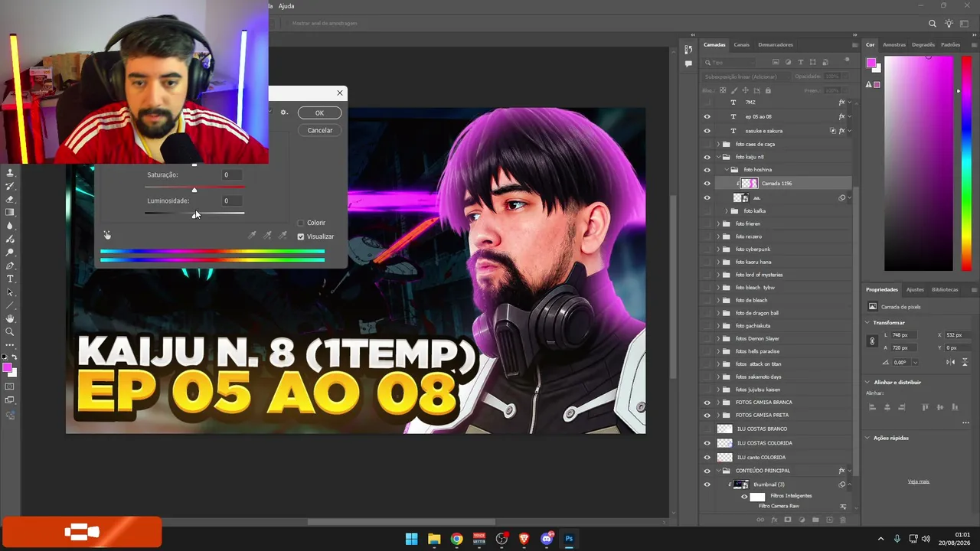The width and height of the screenshot is (980, 551).
Task: Create a new group folder in Layers
Action: (815, 520)
